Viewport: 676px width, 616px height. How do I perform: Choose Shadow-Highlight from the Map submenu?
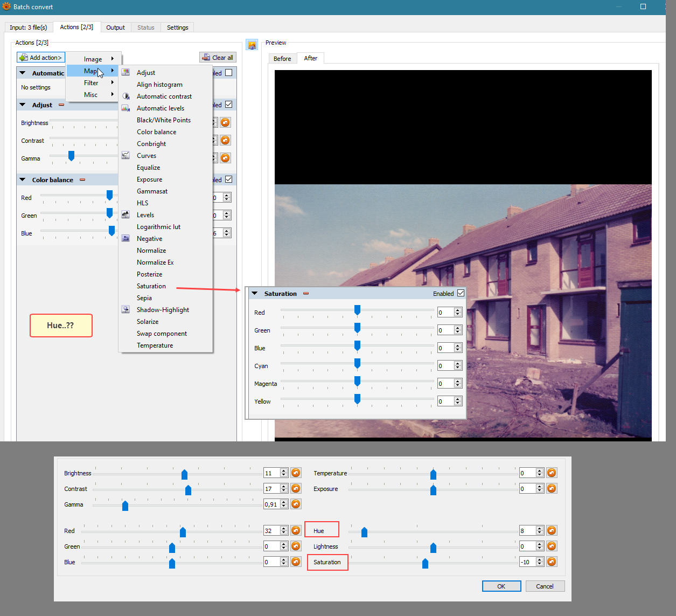[x=163, y=310]
